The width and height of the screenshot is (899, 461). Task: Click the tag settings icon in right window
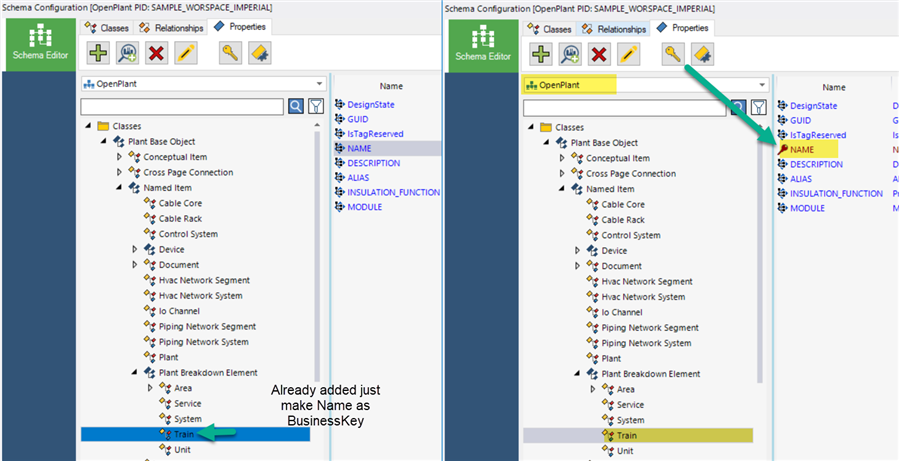tap(702, 54)
